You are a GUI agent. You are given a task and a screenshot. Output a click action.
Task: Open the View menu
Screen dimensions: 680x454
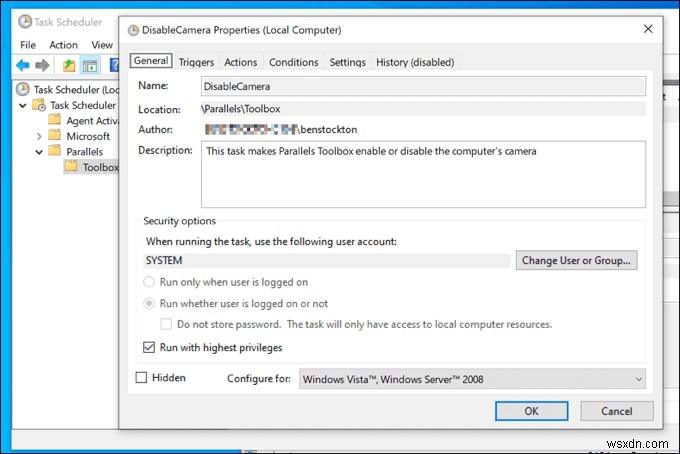tap(102, 45)
